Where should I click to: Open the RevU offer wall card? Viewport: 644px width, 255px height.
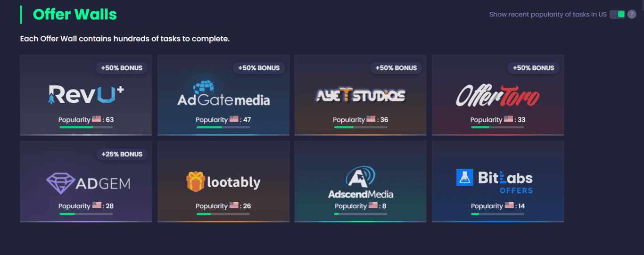coord(86,95)
